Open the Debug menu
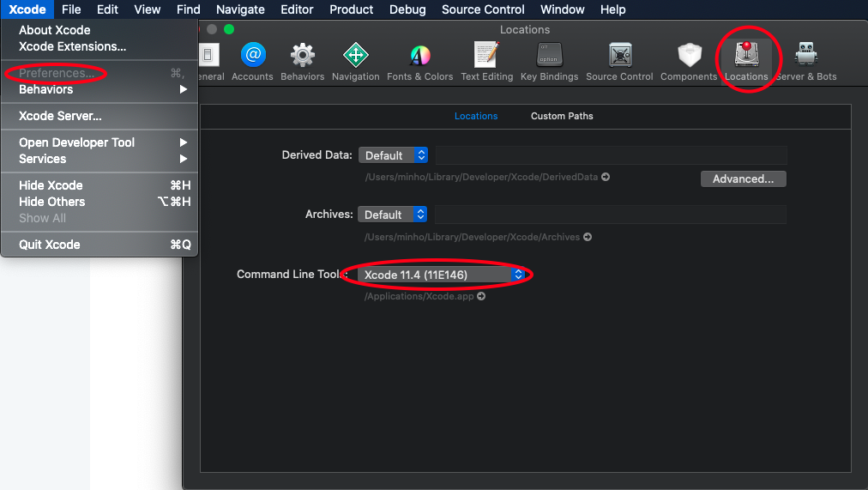This screenshot has width=868, height=490. 407,9
